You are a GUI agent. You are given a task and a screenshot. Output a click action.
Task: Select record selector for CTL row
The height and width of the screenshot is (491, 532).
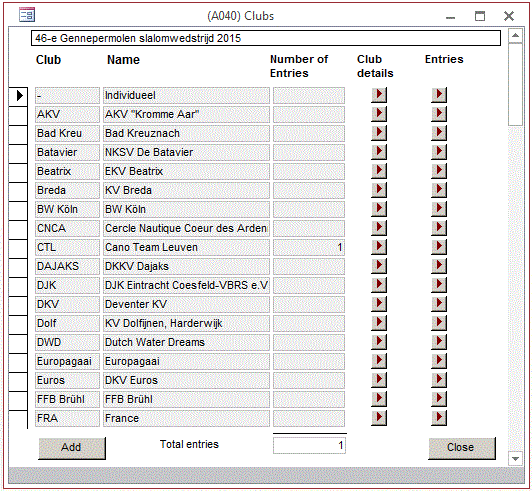pos(18,247)
